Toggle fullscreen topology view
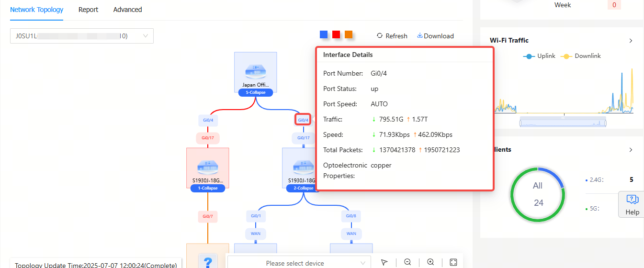 point(453,262)
